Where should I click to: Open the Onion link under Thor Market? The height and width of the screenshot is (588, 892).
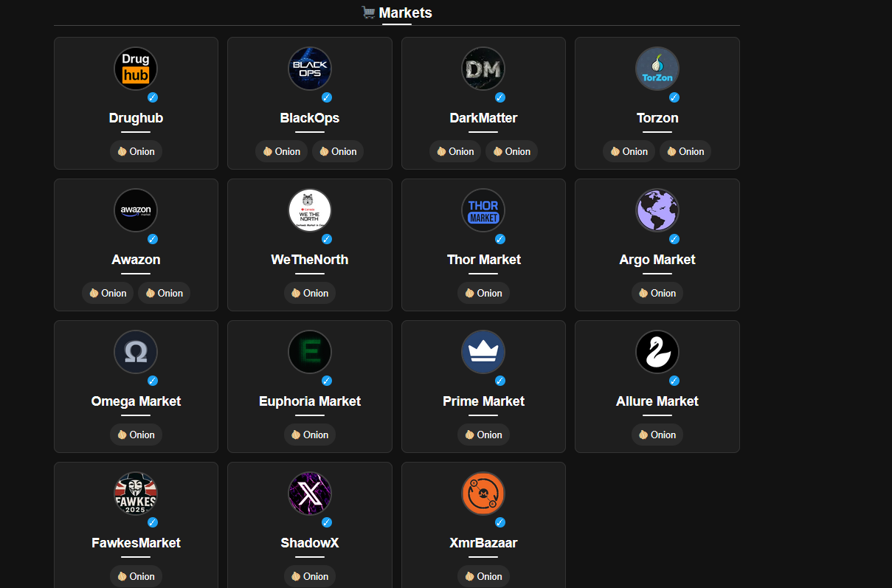click(x=483, y=293)
